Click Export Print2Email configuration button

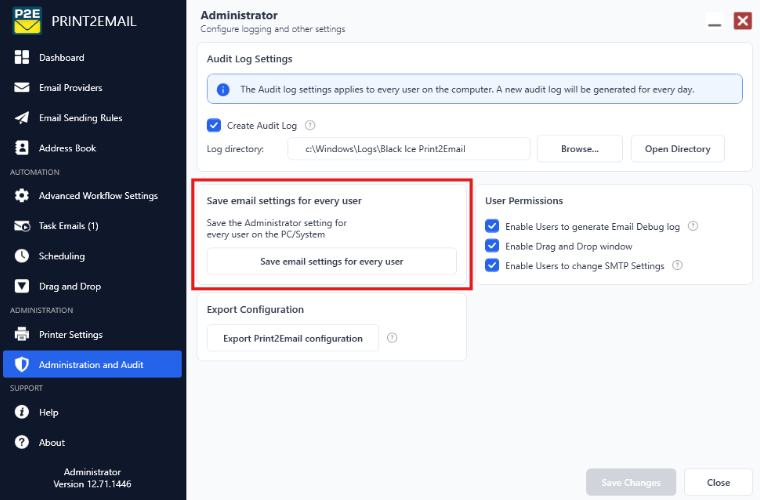coord(293,338)
